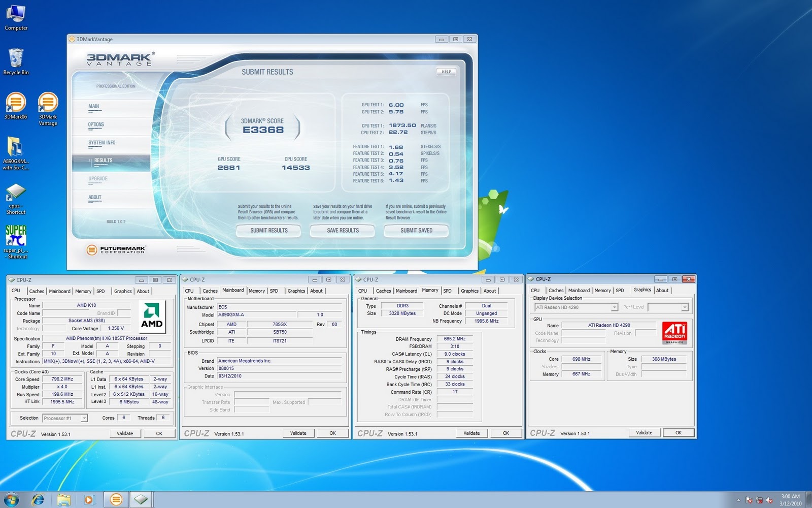Image resolution: width=812 pixels, height=508 pixels.
Task: Click the GPU score 2681
Action: click(229, 168)
